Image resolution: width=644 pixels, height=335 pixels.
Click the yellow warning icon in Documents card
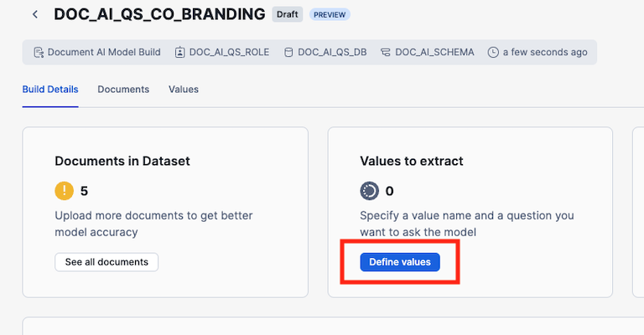[x=65, y=190]
